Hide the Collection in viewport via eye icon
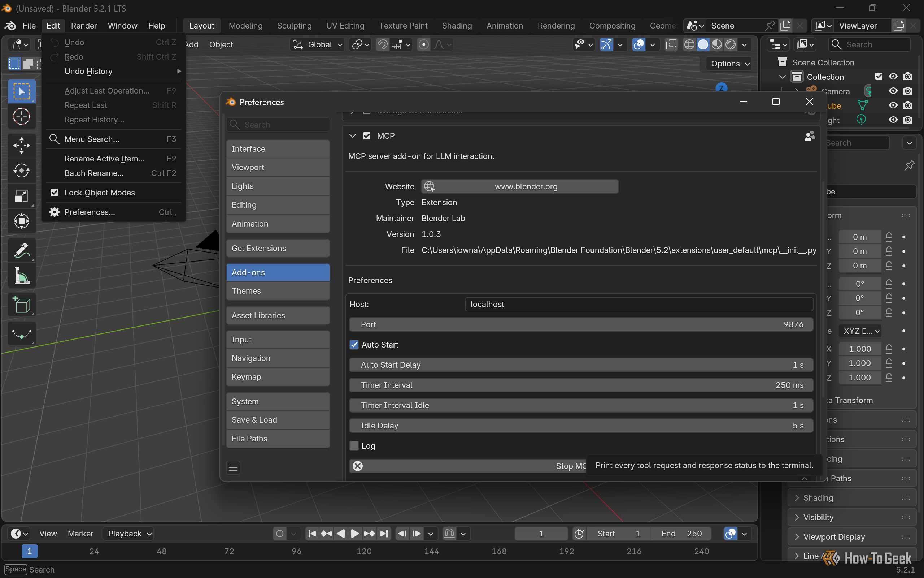Image resolution: width=924 pixels, height=578 pixels. 893,77
